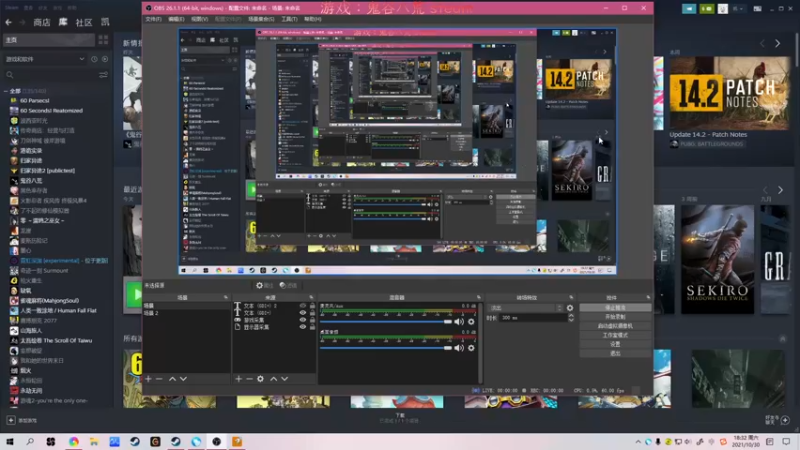Go back in Steam navigation
The image size is (800, 450).
(9, 22)
